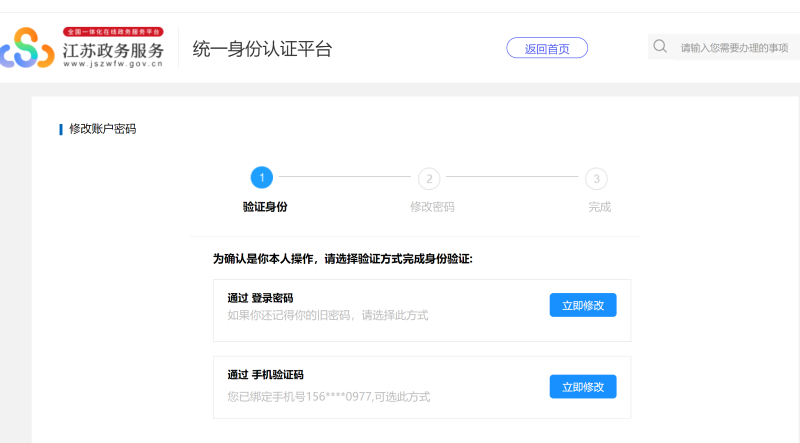Select the 验证身份 step label

click(264, 207)
